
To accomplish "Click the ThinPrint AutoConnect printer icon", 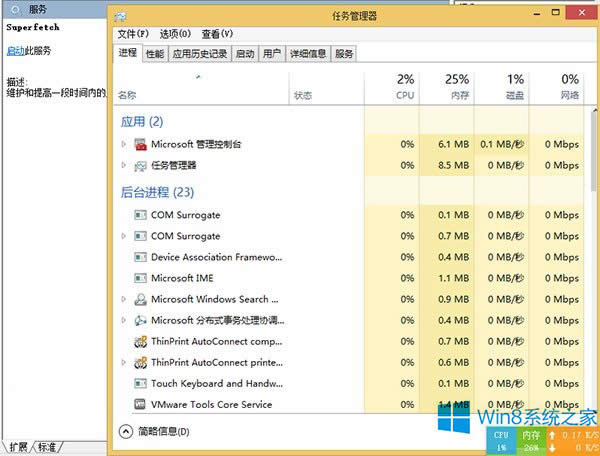I will [140, 362].
